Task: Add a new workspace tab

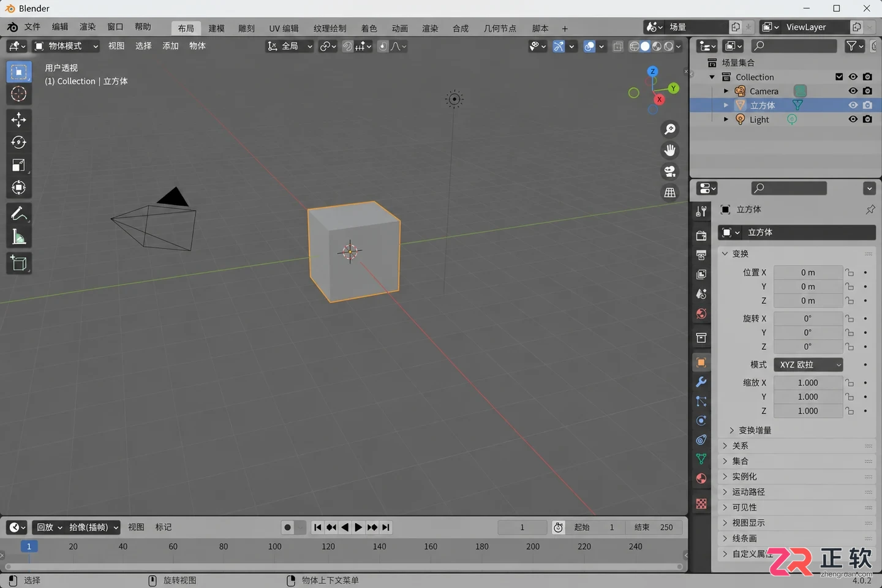Action: click(565, 28)
